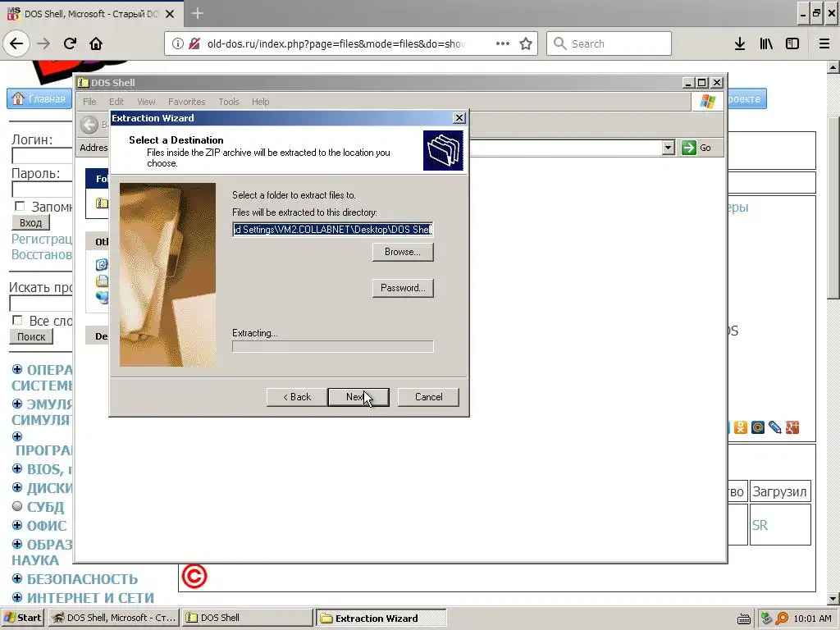Click Next in the Extraction Wizard
The image size is (840, 630).
358,397
